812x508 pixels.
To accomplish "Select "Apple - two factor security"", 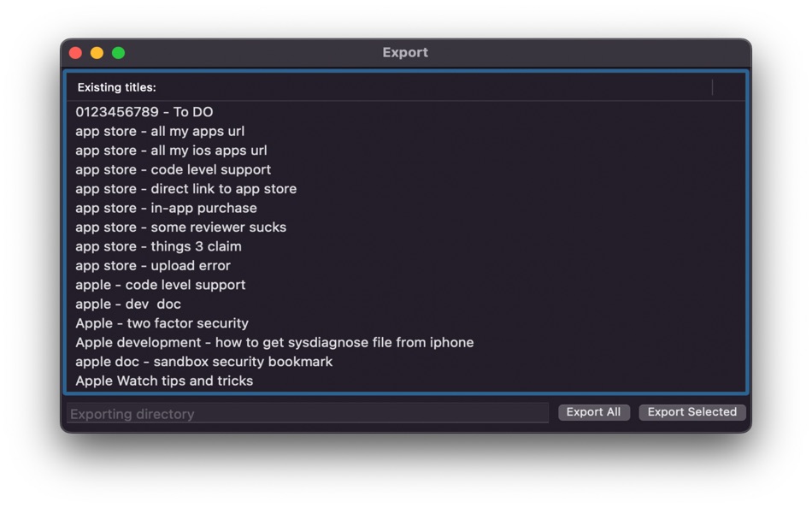I will (x=162, y=323).
